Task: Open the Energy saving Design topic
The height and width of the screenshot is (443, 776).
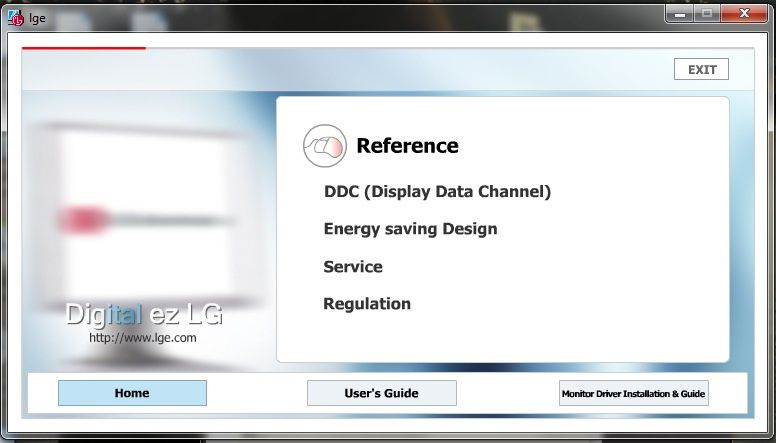Action: coord(410,229)
